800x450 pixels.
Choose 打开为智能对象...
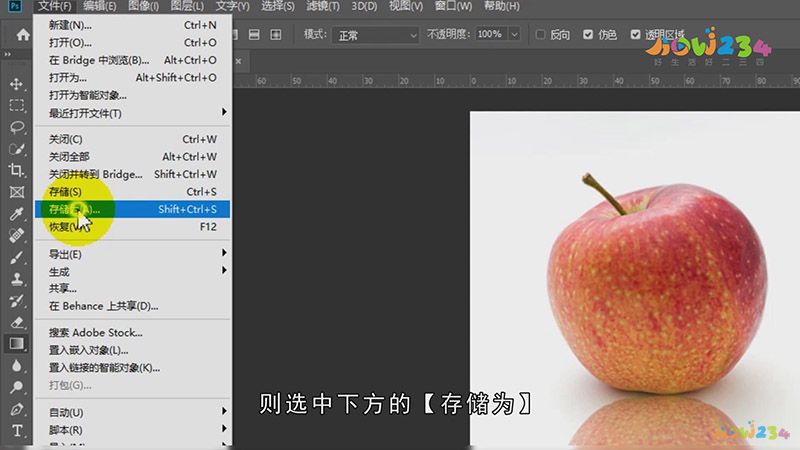tap(132, 95)
